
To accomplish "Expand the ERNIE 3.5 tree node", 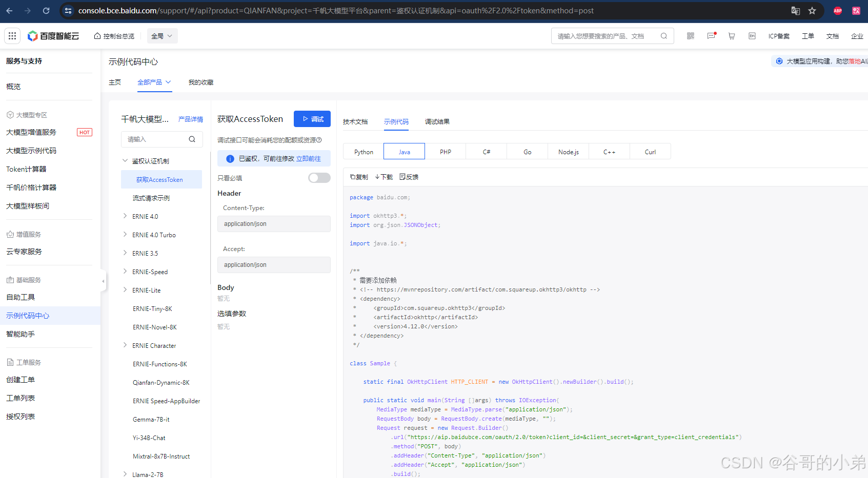I will (125, 253).
